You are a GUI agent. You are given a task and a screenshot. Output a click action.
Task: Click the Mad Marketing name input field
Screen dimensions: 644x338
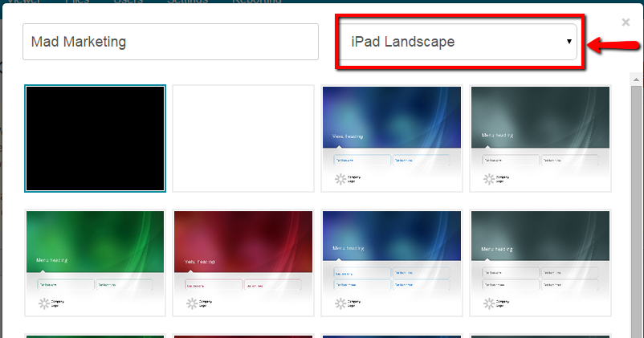point(170,42)
